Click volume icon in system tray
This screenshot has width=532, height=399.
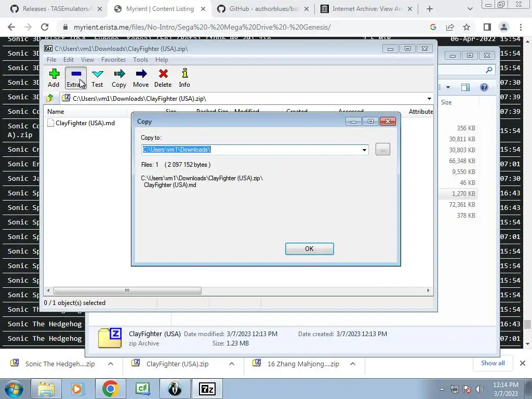[479, 389]
